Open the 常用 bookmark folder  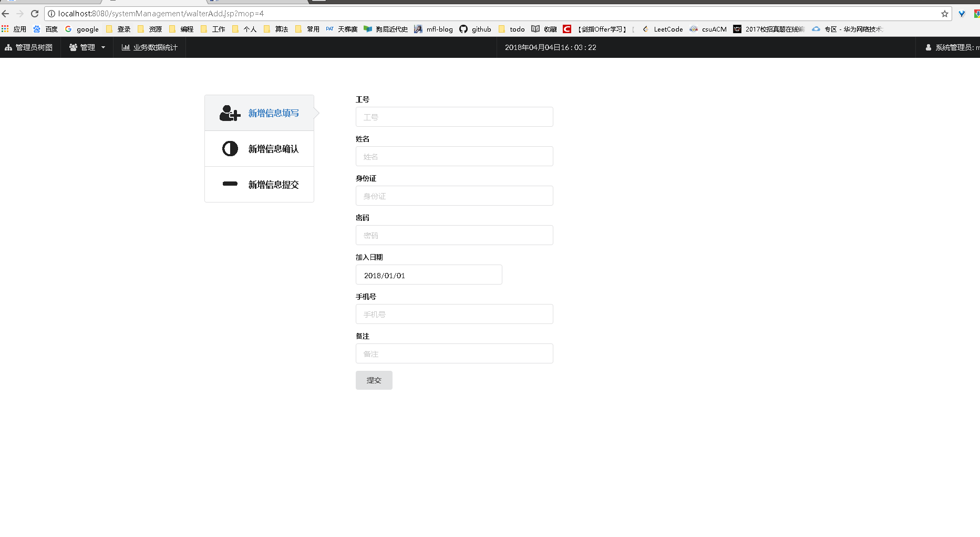(x=307, y=29)
